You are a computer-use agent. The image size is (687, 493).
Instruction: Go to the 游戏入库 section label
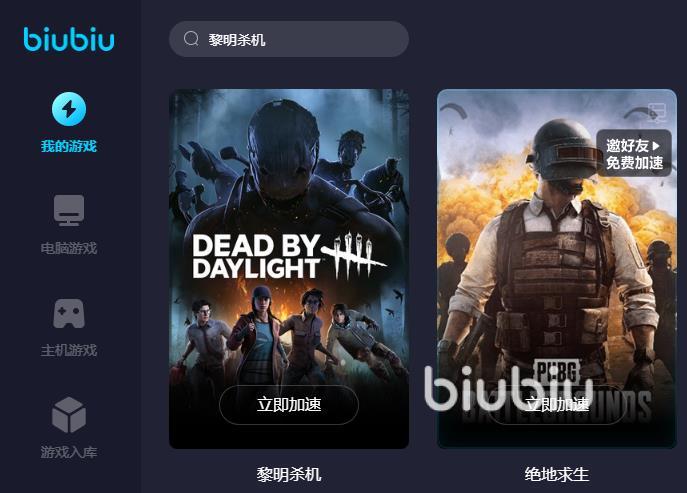(x=69, y=452)
